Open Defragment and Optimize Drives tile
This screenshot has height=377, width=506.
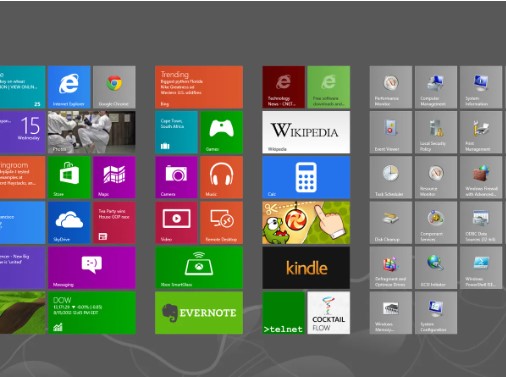point(391,268)
